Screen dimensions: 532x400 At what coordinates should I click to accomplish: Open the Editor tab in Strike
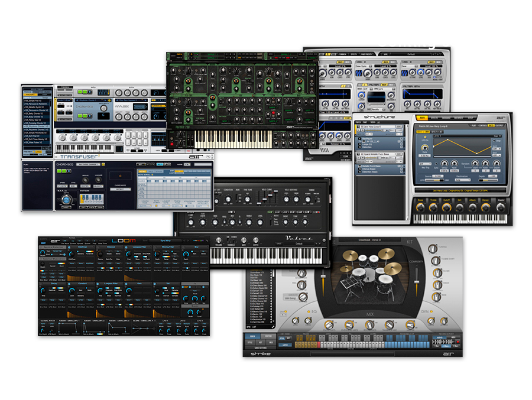(x=267, y=336)
